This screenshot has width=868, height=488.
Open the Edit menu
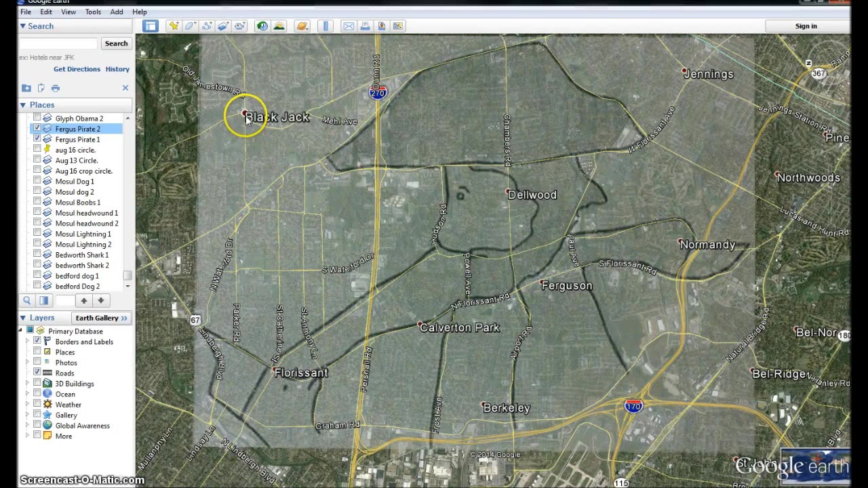46,12
